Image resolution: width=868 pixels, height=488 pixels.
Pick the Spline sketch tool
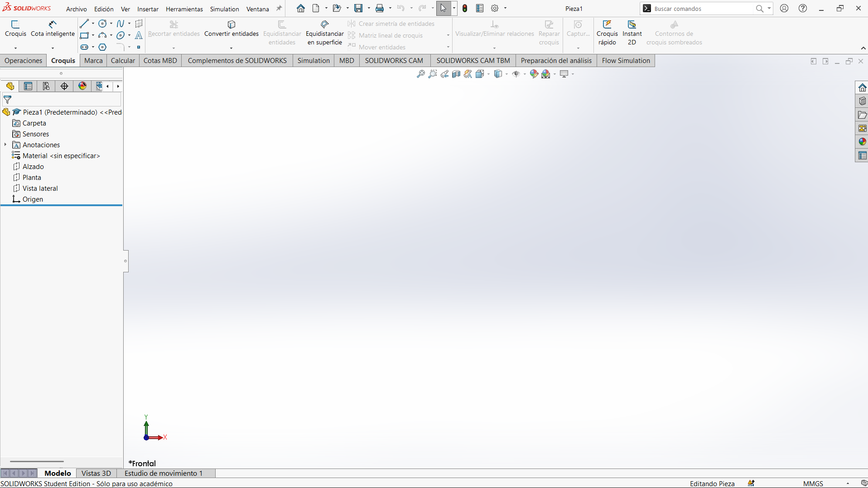[x=121, y=24]
